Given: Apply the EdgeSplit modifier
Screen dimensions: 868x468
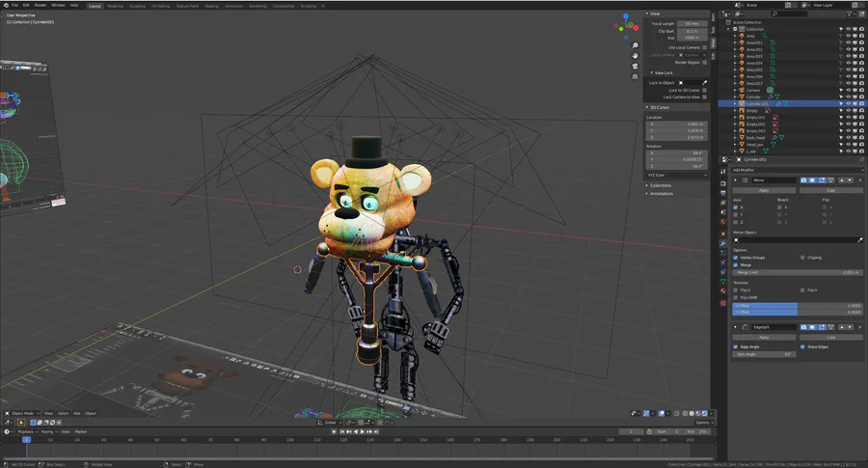Looking at the screenshot, I should click(764, 338).
